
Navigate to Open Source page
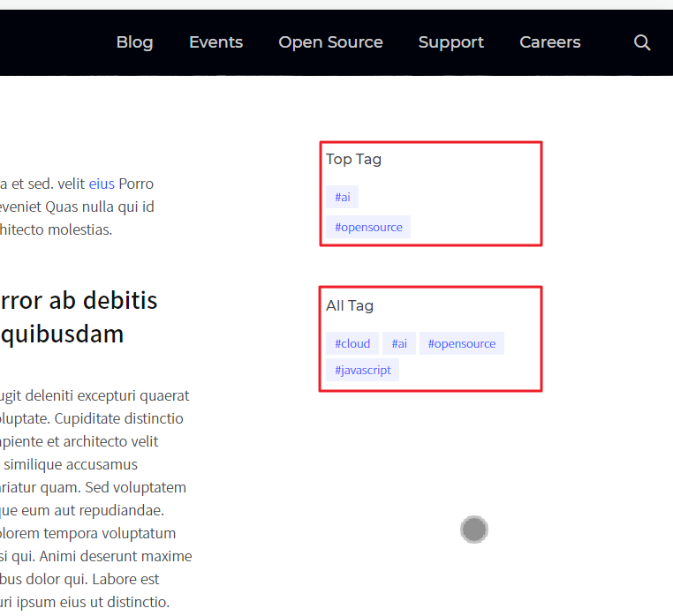pyautogui.click(x=330, y=42)
